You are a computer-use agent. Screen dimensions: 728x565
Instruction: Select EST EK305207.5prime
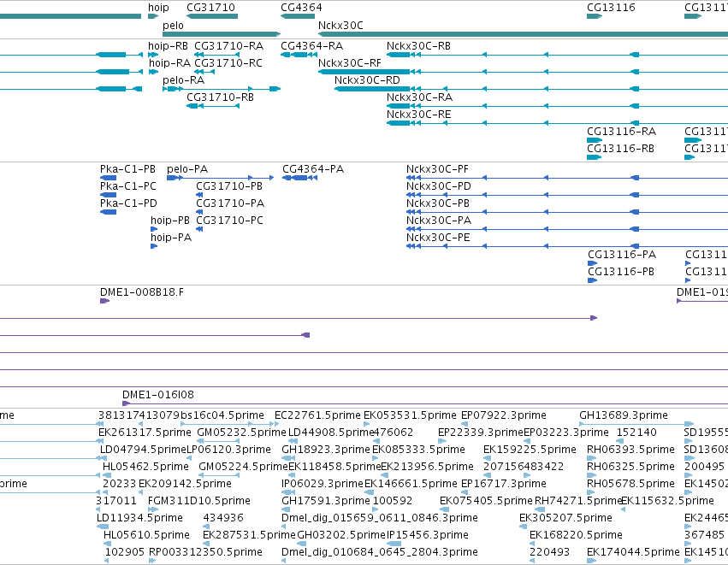(x=566, y=519)
